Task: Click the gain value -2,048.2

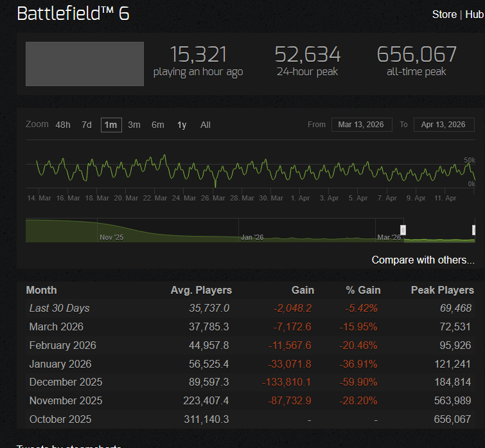Action: [x=293, y=308]
